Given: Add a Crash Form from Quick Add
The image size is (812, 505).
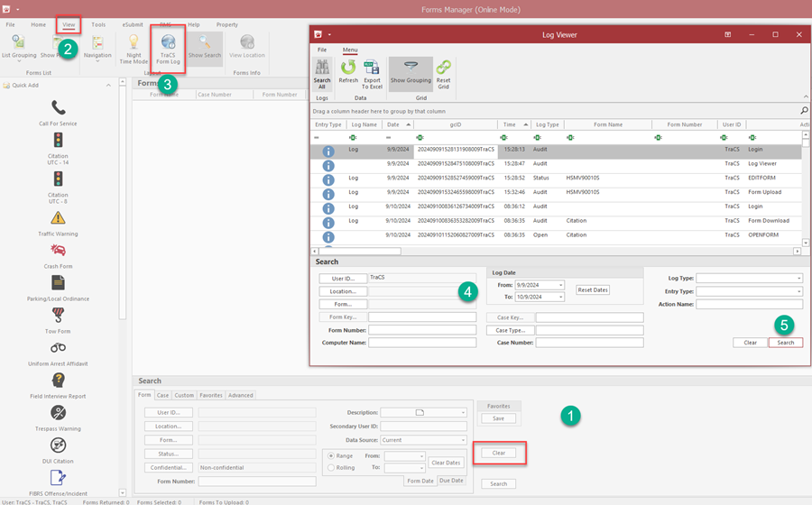Looking at the screenshot, I should [x=58, y=255].
